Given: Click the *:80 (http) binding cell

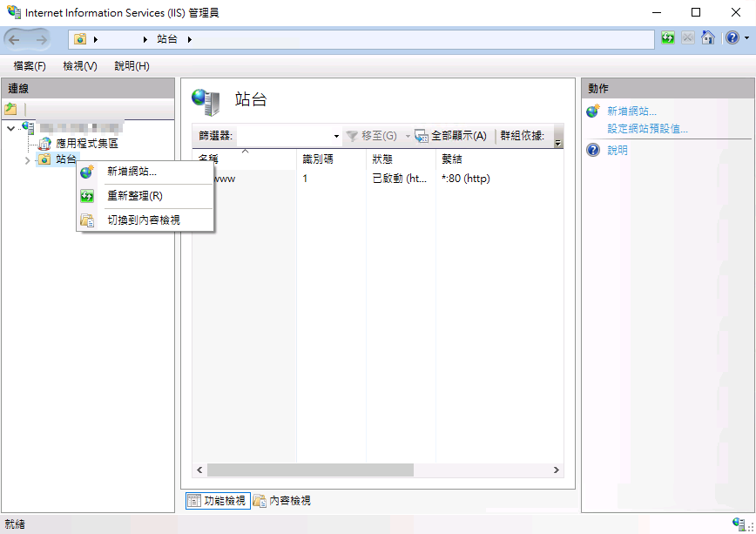Looking at the screenshot, I should [466, 179].
